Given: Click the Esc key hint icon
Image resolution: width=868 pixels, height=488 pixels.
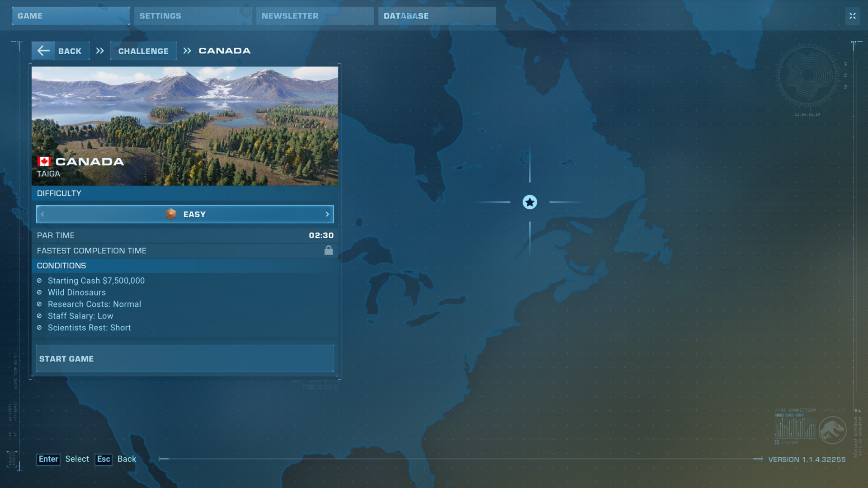Looking at the screenshot, I should click(x=104, y=459).
